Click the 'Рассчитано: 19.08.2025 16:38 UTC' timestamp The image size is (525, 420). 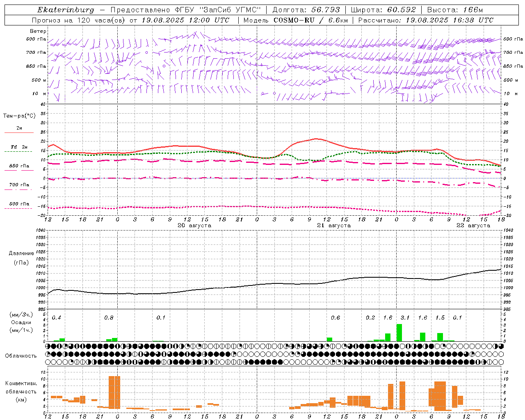pos(426,20)
